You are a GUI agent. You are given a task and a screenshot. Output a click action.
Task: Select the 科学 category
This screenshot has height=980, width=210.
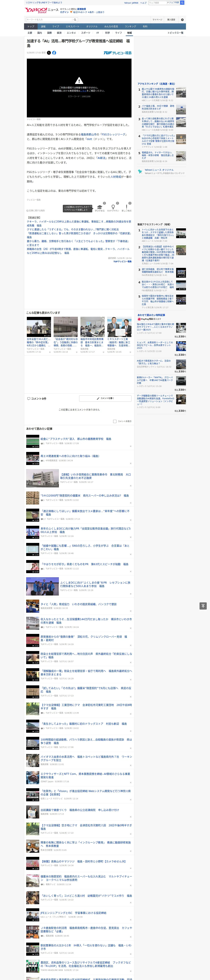coord(107,33)
